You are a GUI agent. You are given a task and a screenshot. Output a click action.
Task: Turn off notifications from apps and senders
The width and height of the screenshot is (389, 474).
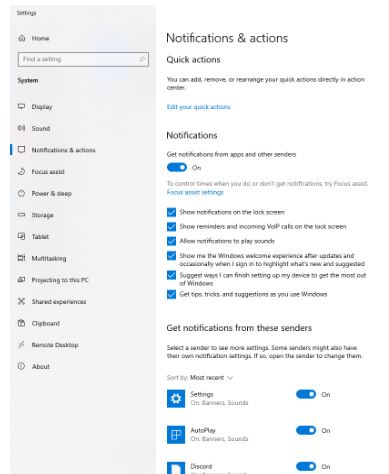177,167
